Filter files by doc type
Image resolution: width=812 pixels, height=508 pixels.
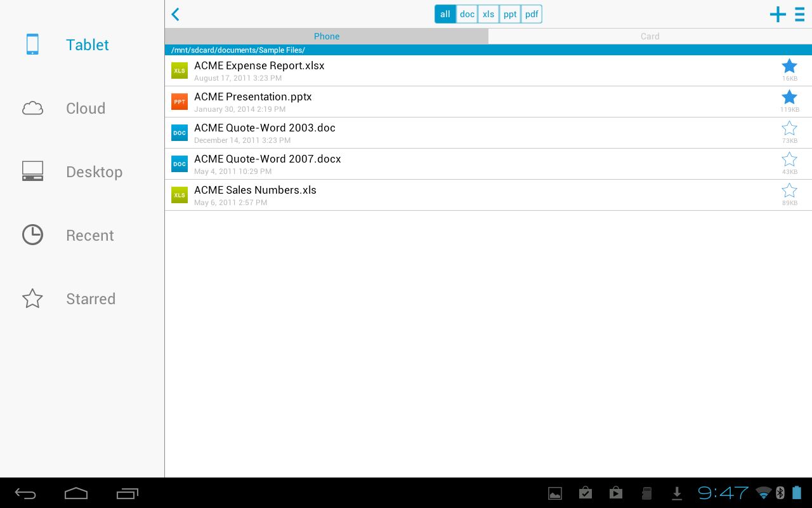[466, 13]
